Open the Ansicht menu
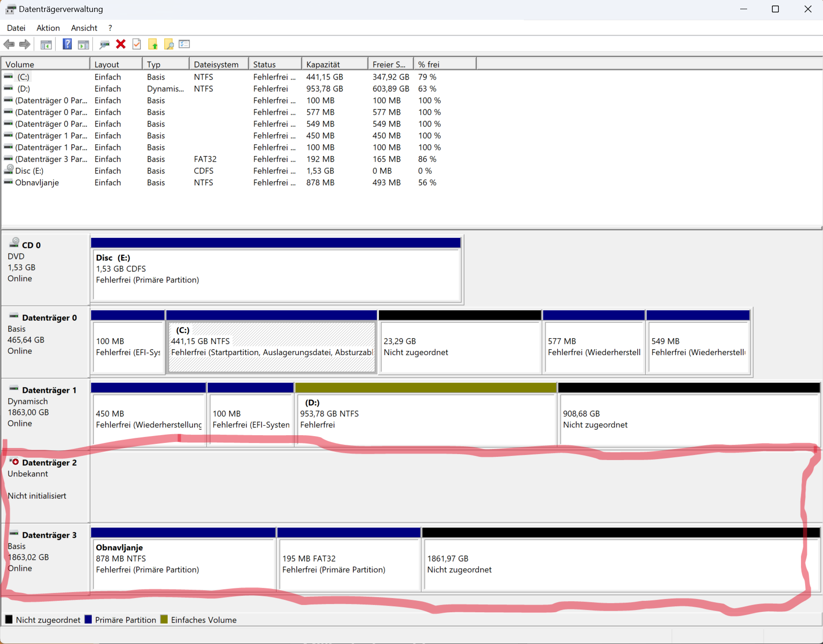 84,28
